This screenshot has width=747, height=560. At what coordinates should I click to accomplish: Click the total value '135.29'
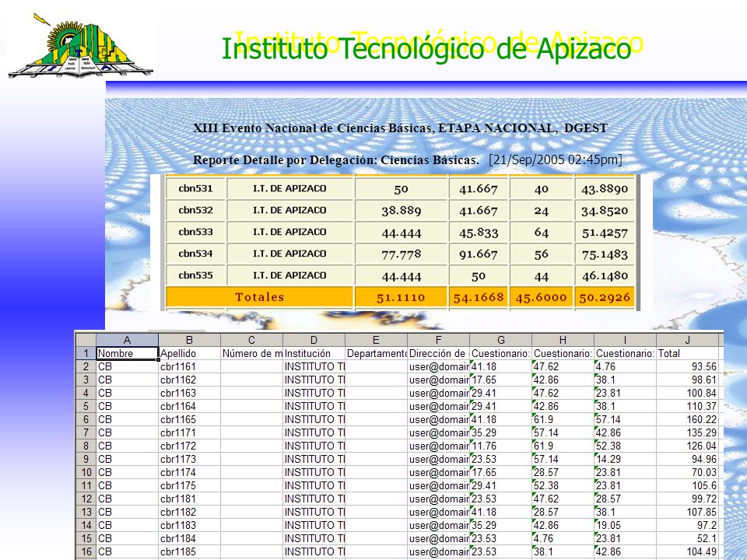(687, 433)
